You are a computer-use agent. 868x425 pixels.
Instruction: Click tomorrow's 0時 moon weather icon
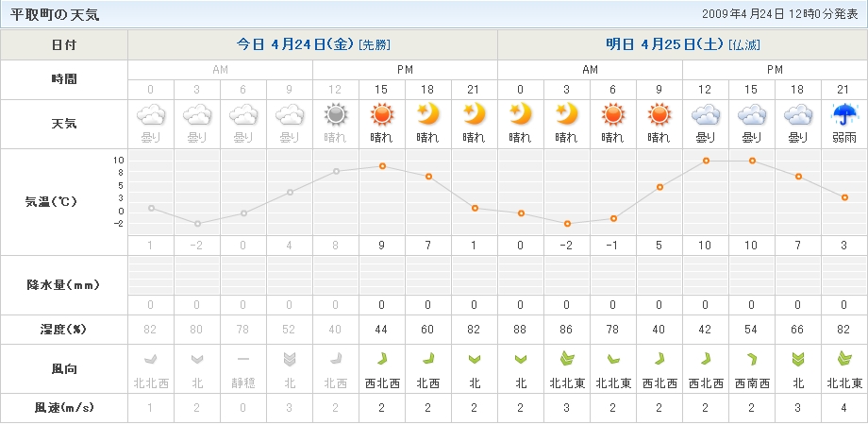pos(521,114)
